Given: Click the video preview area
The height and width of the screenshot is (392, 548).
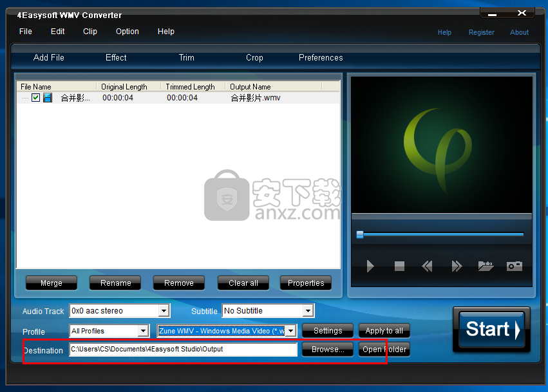Looking at the screenshot, I should (441, 145).
